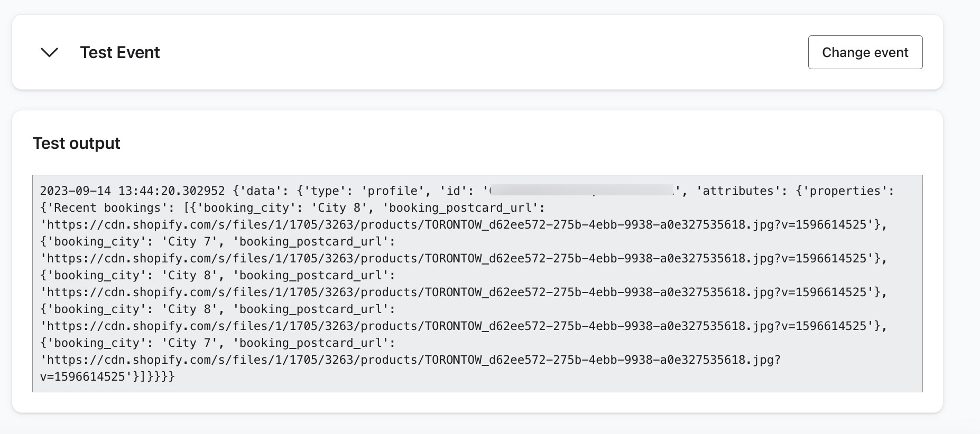
Task: Click the redacted profile id value
Action: [581, 191]
